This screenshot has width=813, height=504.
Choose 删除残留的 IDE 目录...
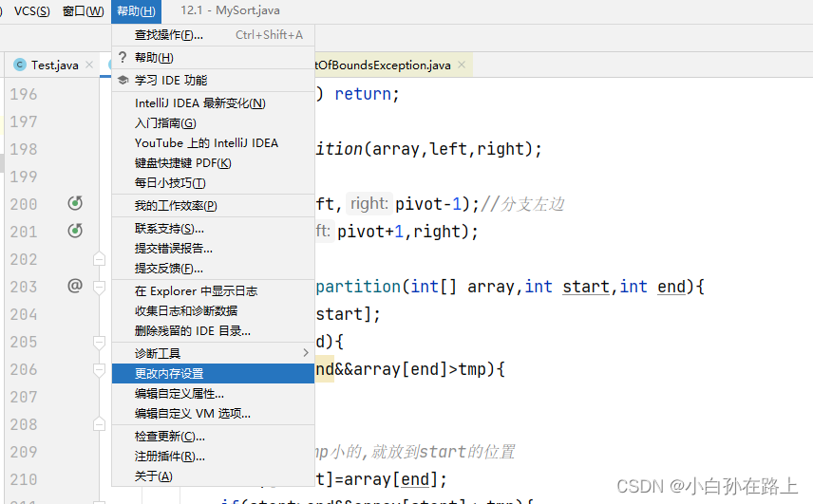213,331
